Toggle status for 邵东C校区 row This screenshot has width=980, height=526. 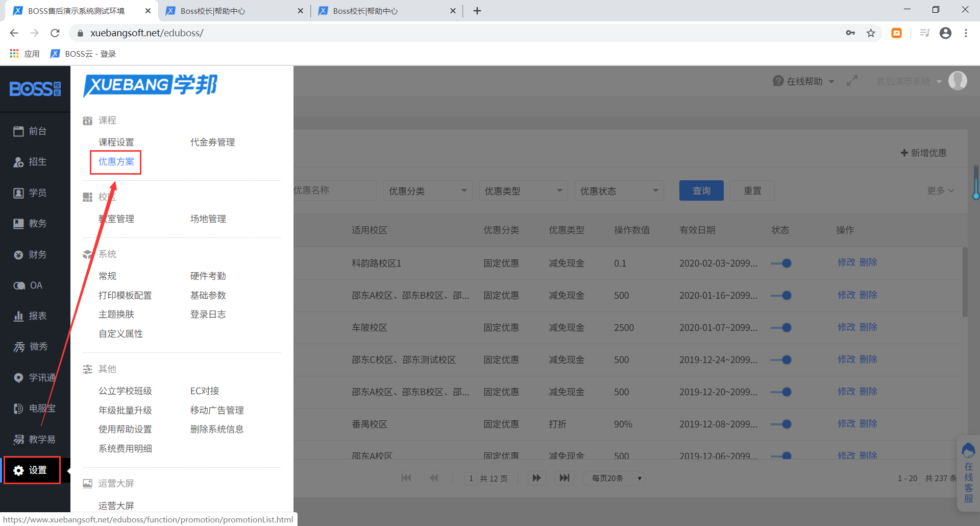point(781,360)
